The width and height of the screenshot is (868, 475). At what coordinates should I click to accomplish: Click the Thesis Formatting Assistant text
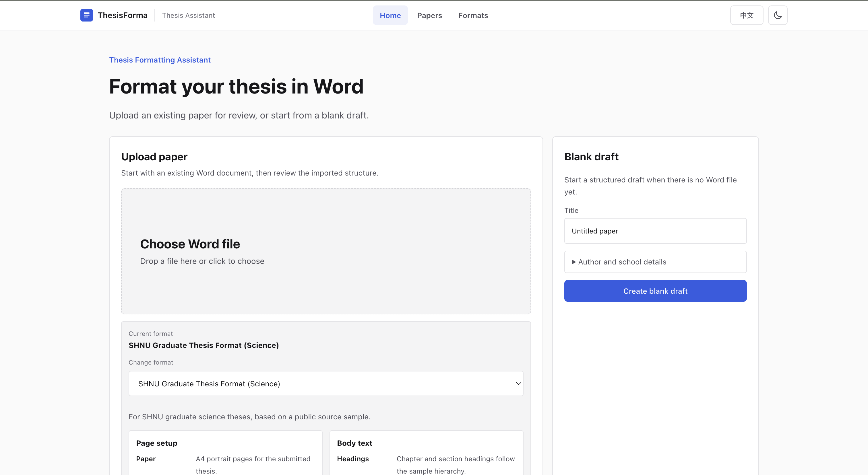coord(160,60)
